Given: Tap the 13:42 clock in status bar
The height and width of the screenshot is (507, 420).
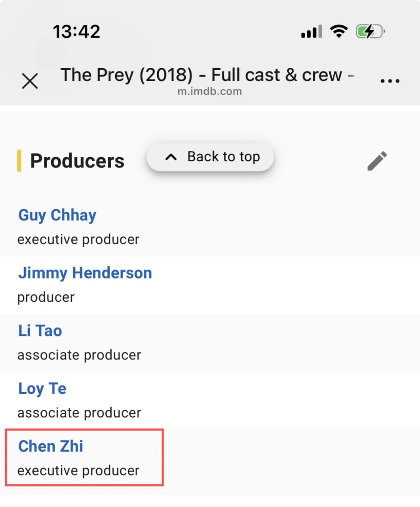Looking at the screenshot, I should [76, 32].
